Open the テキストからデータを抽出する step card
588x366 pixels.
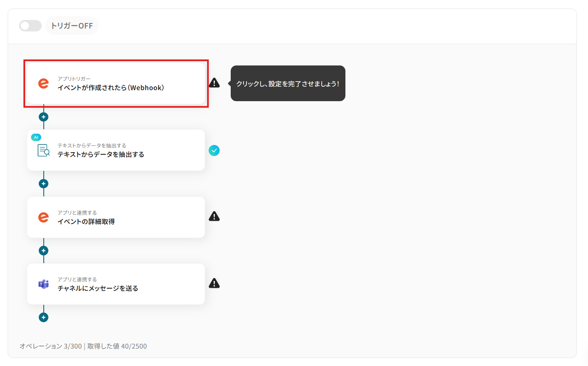point(116,150)
